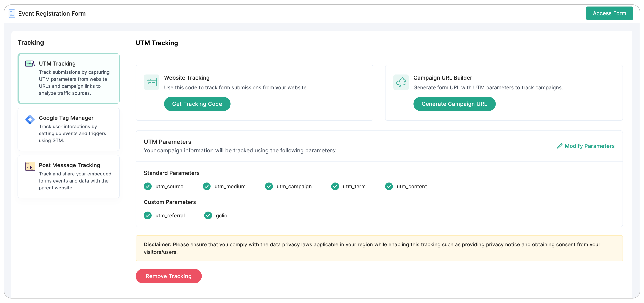Click the Event Registration Form title
The height and width of the screenshot is (303, 644).
pyautogui.click(x=52, y=13)
